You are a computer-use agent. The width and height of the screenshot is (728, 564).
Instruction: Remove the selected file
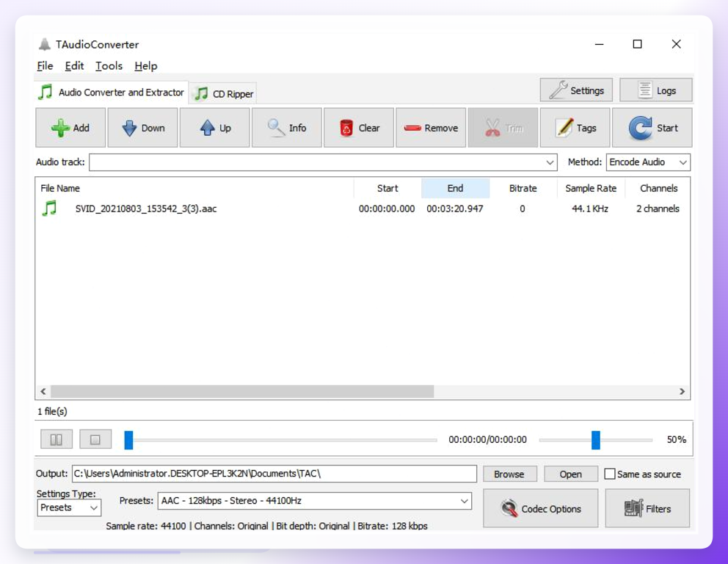(x=431, y=128)
